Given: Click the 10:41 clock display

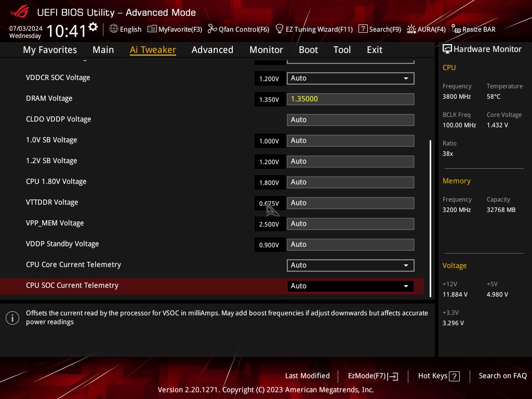Looking at the screenshot, I should 66,31.
